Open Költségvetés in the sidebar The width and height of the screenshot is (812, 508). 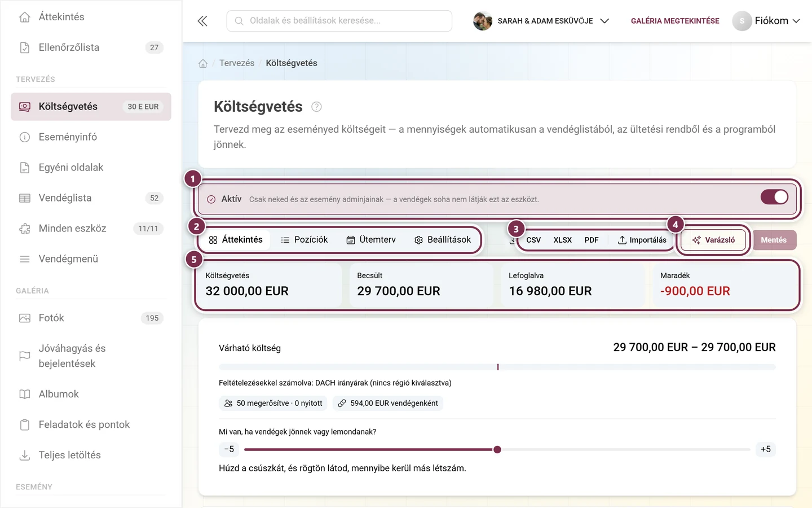[91, 107]
